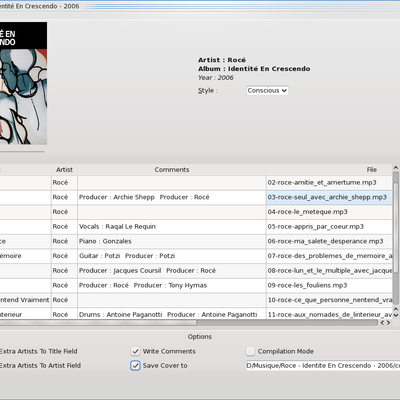Open the Style dropdown showing Conscious
The image size is (400, 400).
[x=267, y=91]
